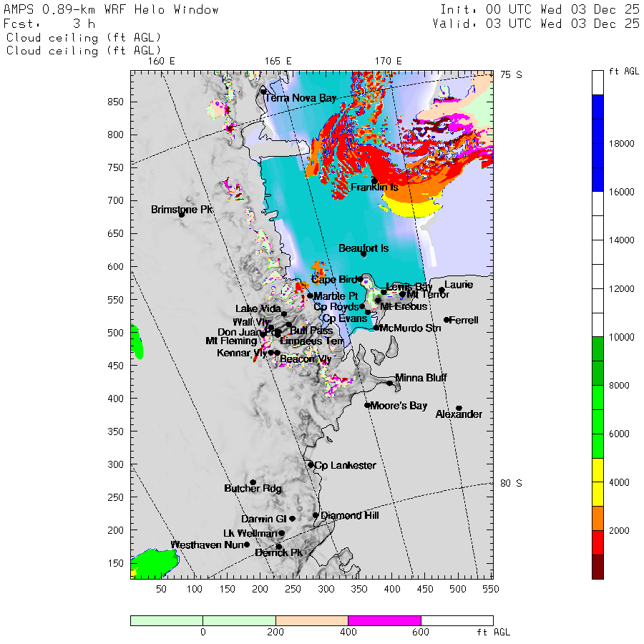The height and width of the screenshot is (644, 644).
Task: Select the Butcher Rdg label
Action: click(253, 488)
